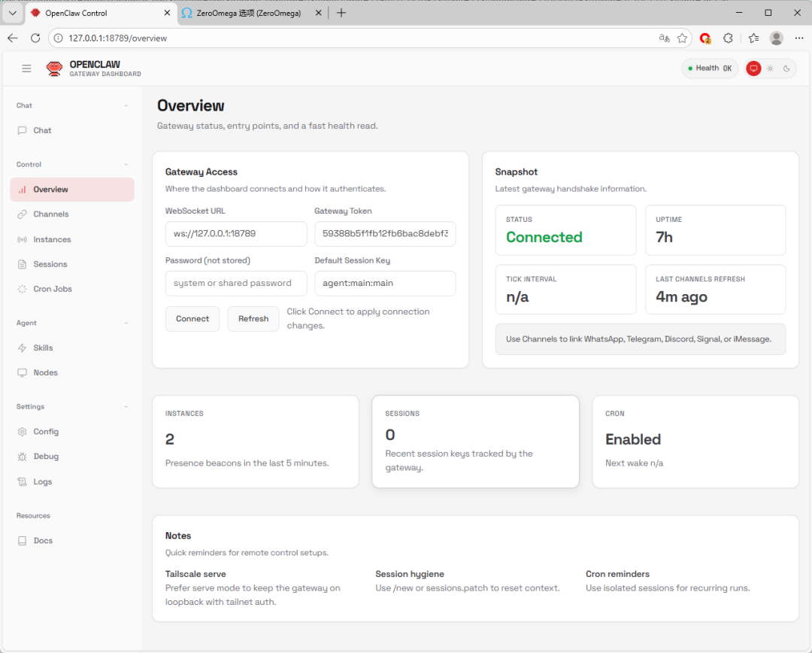This screenshot has height=653, width=812.
Task: Click the Nodes monitor icon
Action: tap(23, 372)
